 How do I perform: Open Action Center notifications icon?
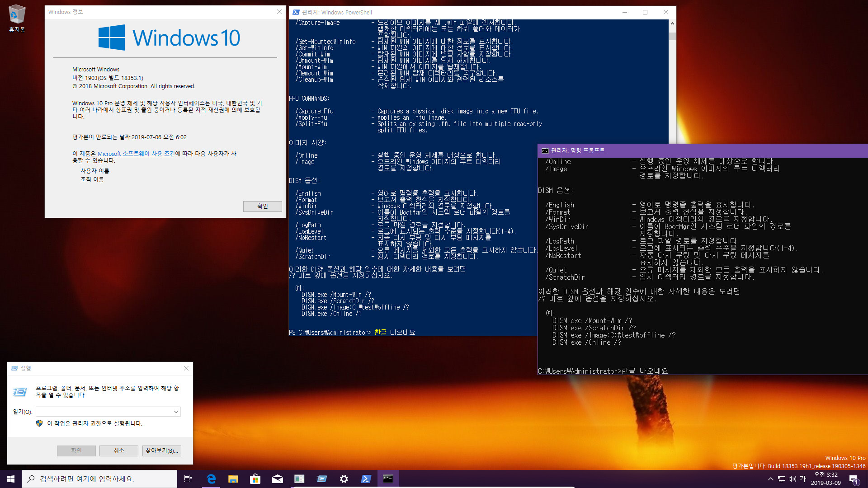[854, 479]
